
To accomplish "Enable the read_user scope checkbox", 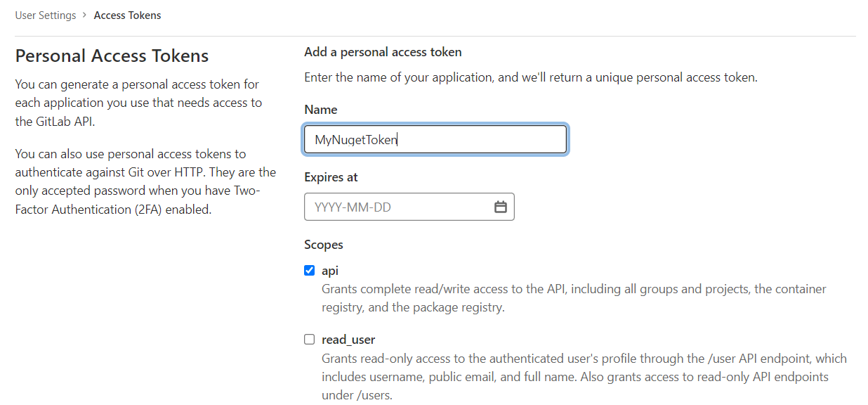I will (309, 339).
